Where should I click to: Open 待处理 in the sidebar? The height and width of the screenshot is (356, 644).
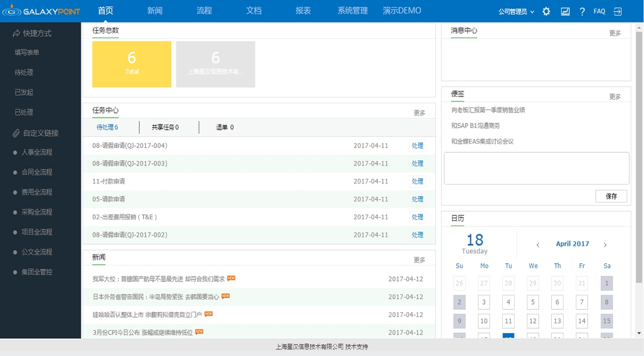(x=24, y=72)
